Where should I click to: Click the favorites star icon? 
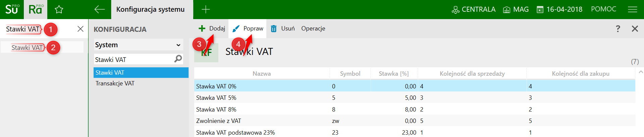coord(59,9)
